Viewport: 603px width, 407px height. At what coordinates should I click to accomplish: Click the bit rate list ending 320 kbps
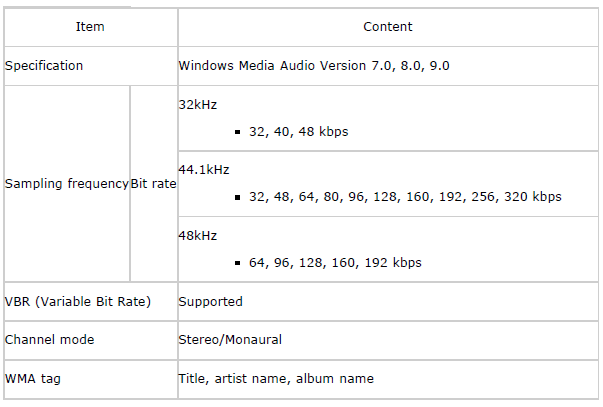[x=405, y=197]
